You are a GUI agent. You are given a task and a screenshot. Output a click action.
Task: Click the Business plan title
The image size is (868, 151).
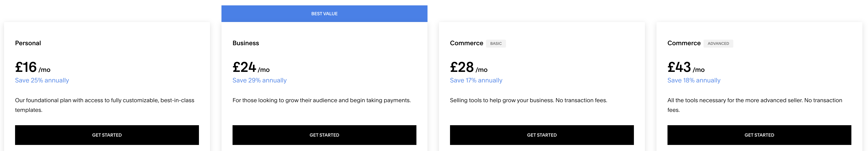[246, 43]
